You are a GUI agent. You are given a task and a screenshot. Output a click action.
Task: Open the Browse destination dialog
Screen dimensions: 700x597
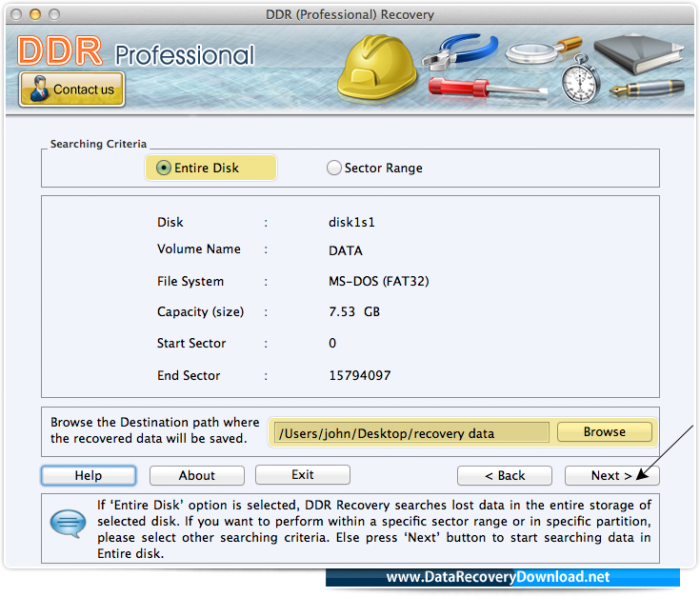(x=605, y=432)
